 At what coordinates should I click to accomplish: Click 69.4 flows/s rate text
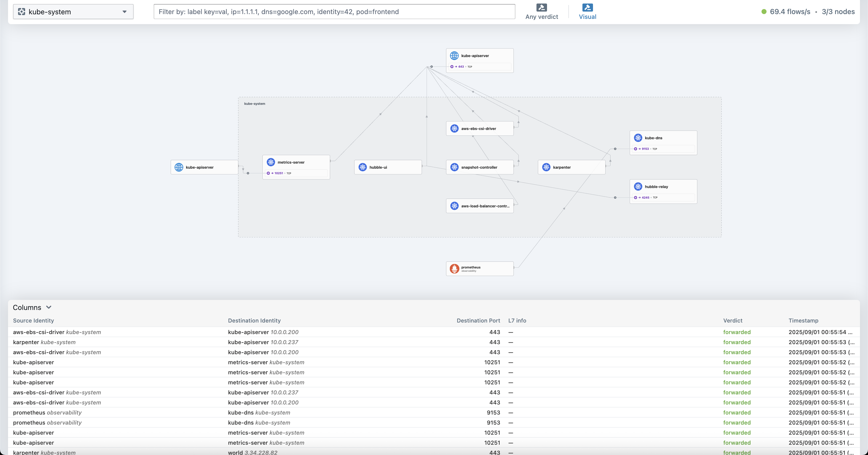tap(790, 12)
